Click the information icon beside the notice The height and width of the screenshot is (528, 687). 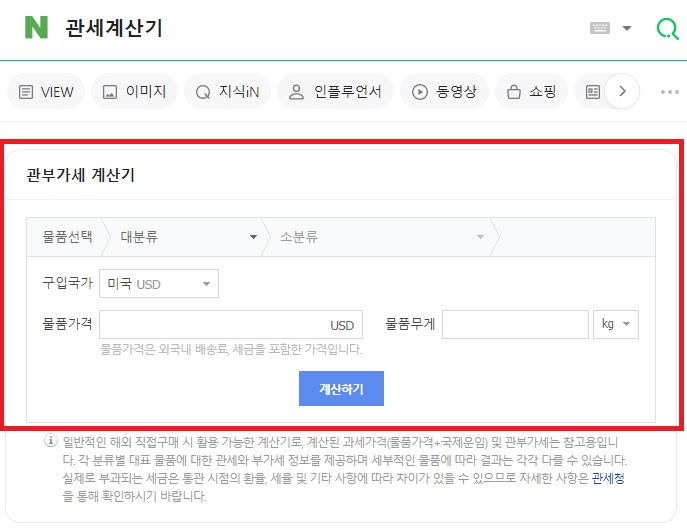click(51, 440)
